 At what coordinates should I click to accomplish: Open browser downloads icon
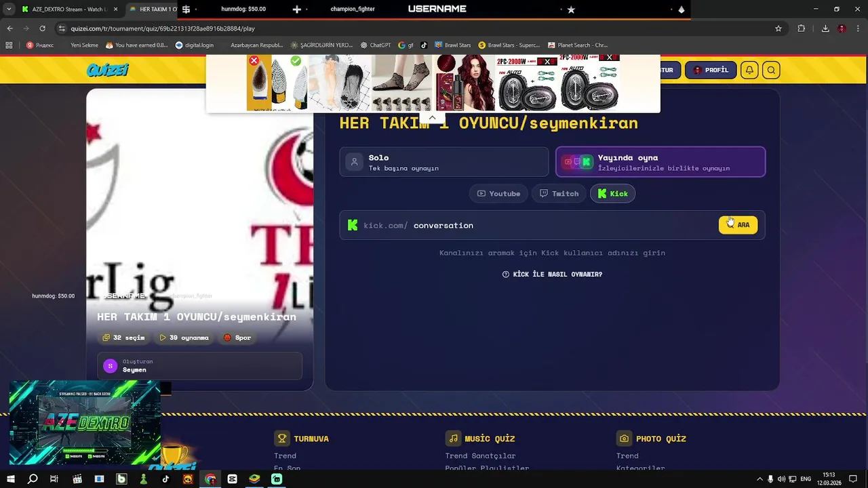825,28
